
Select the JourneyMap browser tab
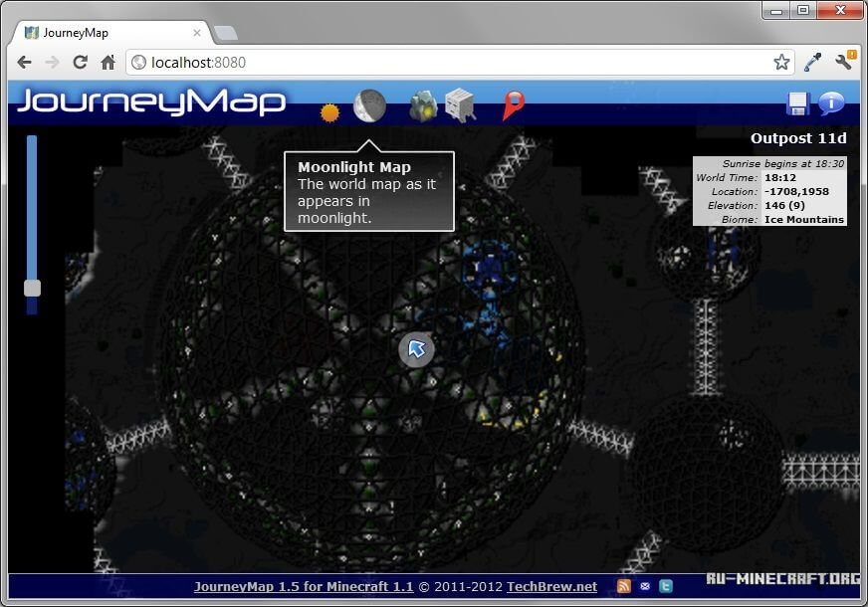point(110,33)
